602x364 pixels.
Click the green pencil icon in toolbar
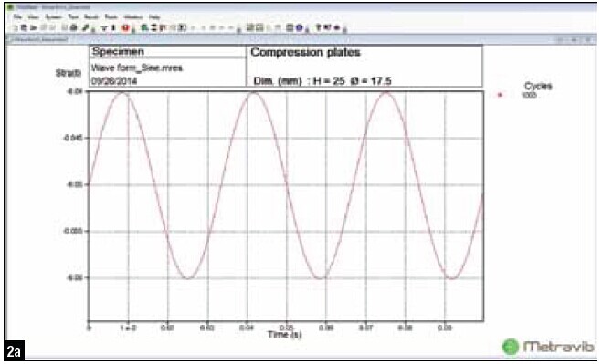click(87, 27)
